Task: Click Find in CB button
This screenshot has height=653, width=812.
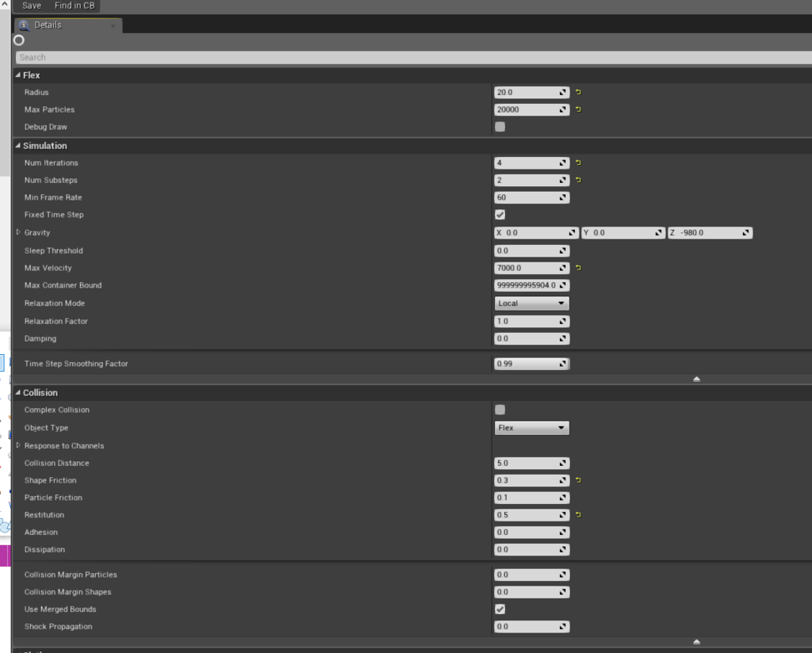Action: pos(75,6)
